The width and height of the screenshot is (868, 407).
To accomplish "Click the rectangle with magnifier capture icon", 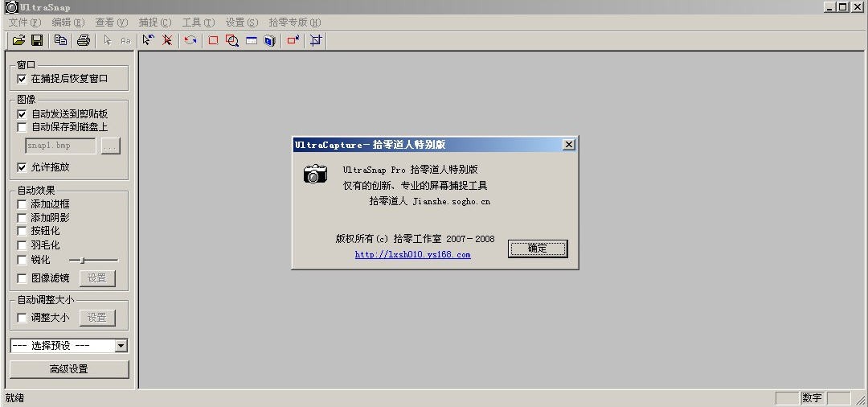I will pyautogui.click(x=232, y=40).
